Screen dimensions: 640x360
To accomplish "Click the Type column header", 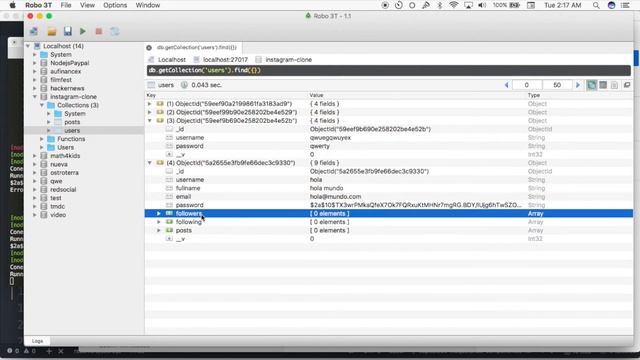I will [x=533, y=95].
